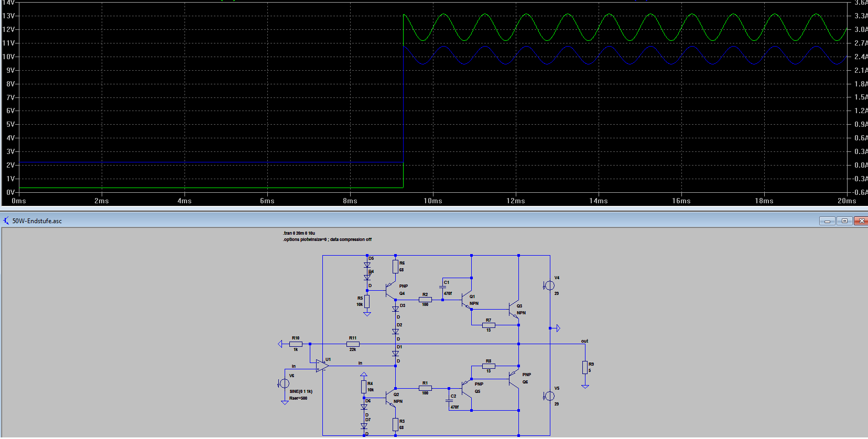The height and width of the screenshot is (439, 868).
Task: Click capacitor C1 symbol
Action: tap(443, 288)
